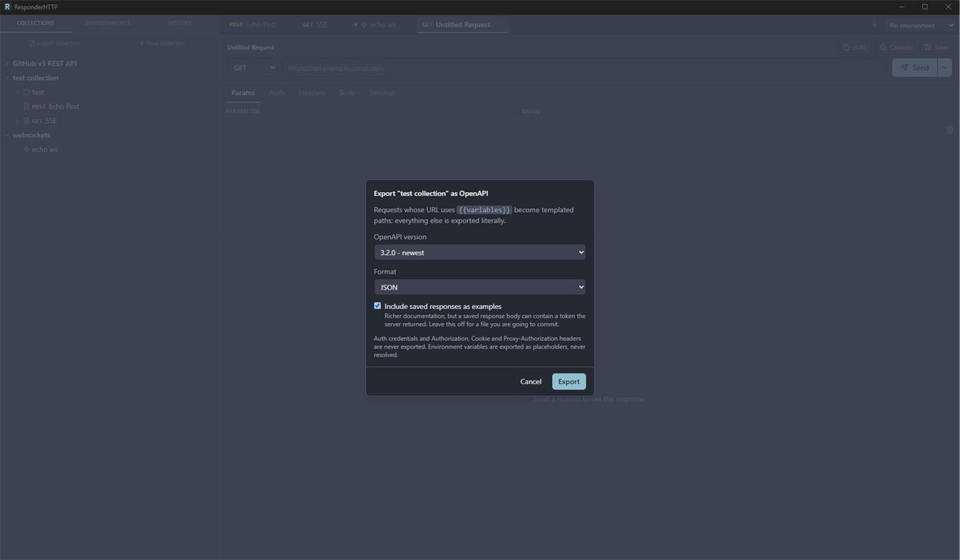This screenshot has width=960, height=560.
Task: Click the ResponderHTTP app icon in title bar
Action: tap(7, 6)
